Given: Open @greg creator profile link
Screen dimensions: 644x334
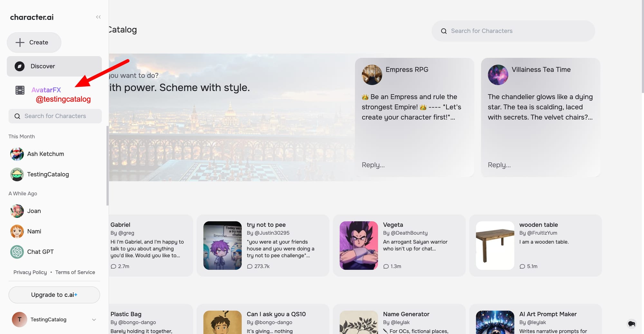Looking at the screenshot, I should point(126,233).
